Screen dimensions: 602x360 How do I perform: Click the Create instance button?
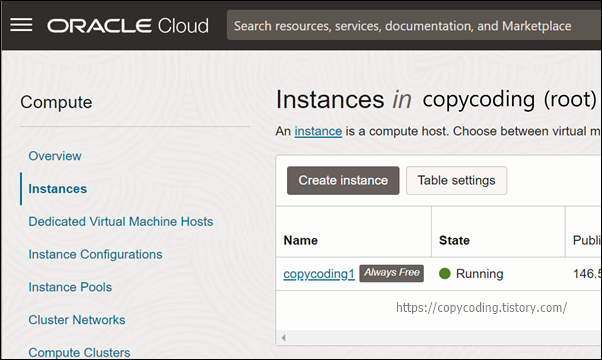point(343,180)
